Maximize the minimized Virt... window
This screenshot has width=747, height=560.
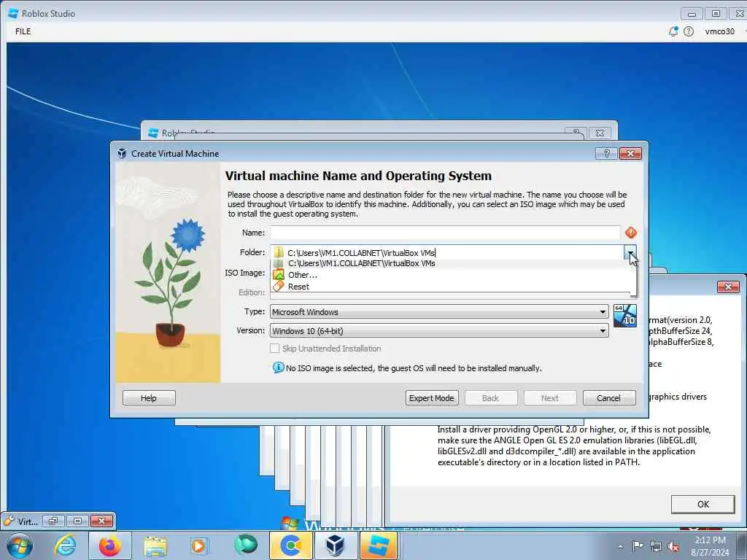click(x=77, y=521)
